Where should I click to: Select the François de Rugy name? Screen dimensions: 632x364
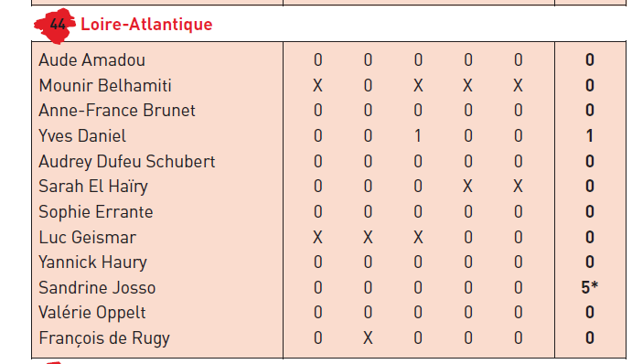(104, 338)
